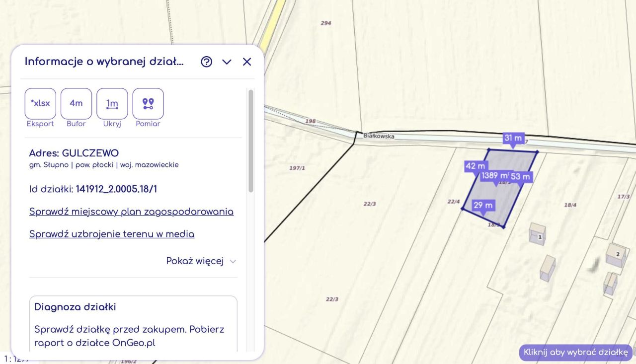
Task: Close the parcel information panel
Action: [x=247, y=62]
